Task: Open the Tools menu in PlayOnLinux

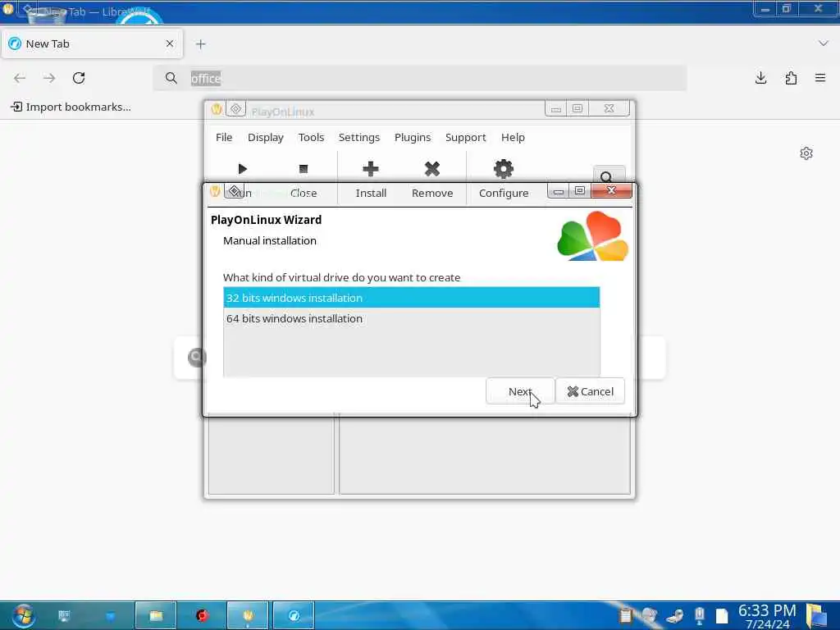Action: click(x=311, y=137)
